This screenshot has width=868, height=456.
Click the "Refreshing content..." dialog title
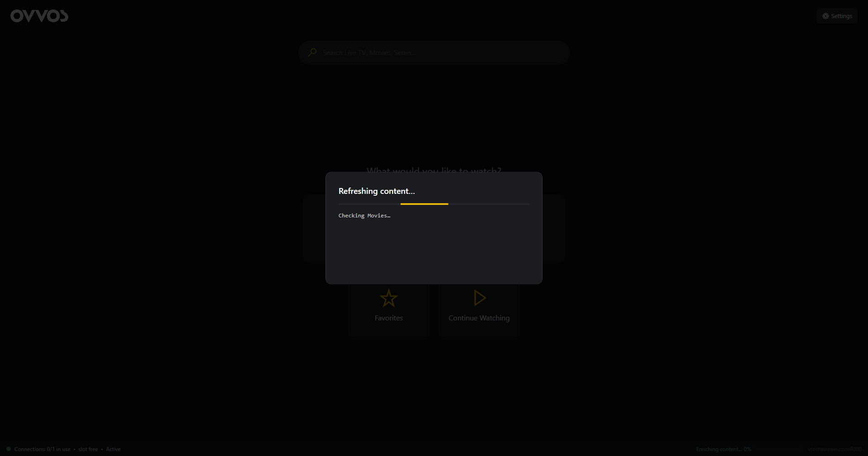[x=377, y=191]
